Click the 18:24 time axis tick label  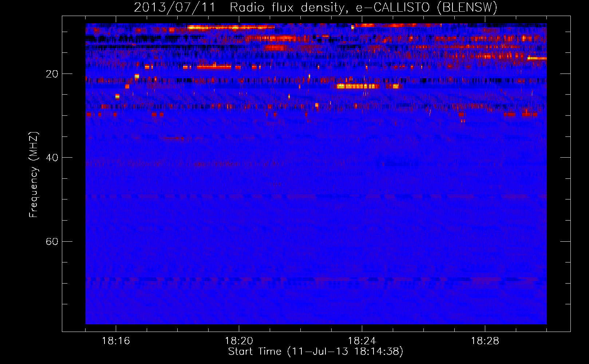tap(362, 341)
